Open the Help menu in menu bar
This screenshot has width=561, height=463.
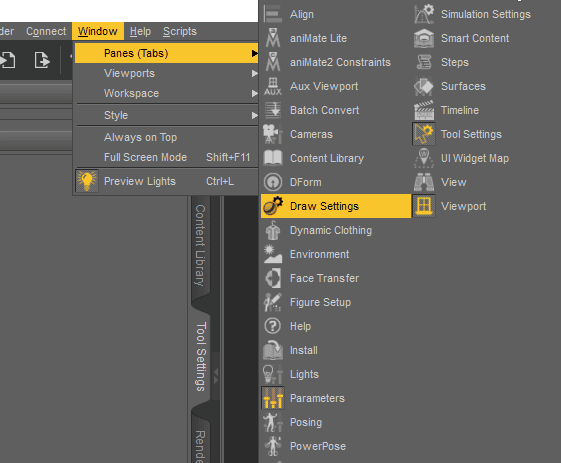point(140,31)
